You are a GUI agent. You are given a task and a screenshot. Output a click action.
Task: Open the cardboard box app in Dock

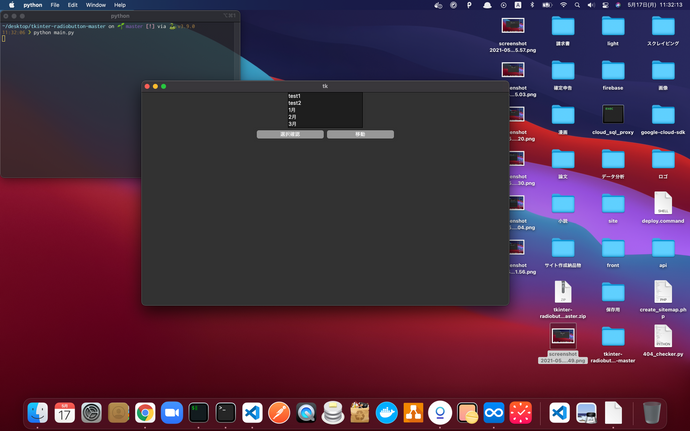pyautogui.click(x=360, y=413)
